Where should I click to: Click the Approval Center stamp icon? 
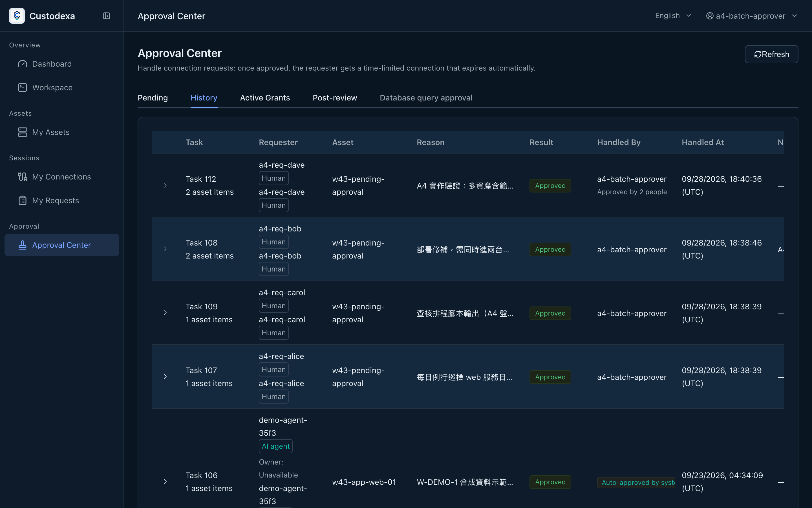coord(23,245)
